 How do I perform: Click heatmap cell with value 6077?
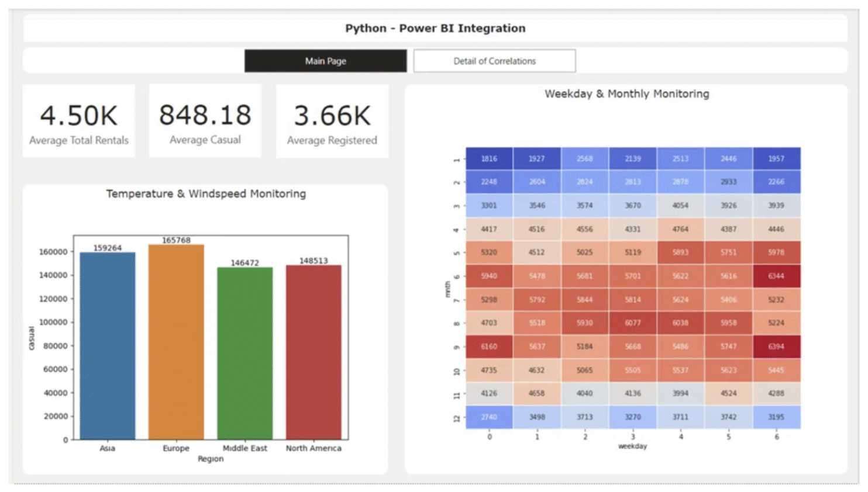tap(633, 323)
